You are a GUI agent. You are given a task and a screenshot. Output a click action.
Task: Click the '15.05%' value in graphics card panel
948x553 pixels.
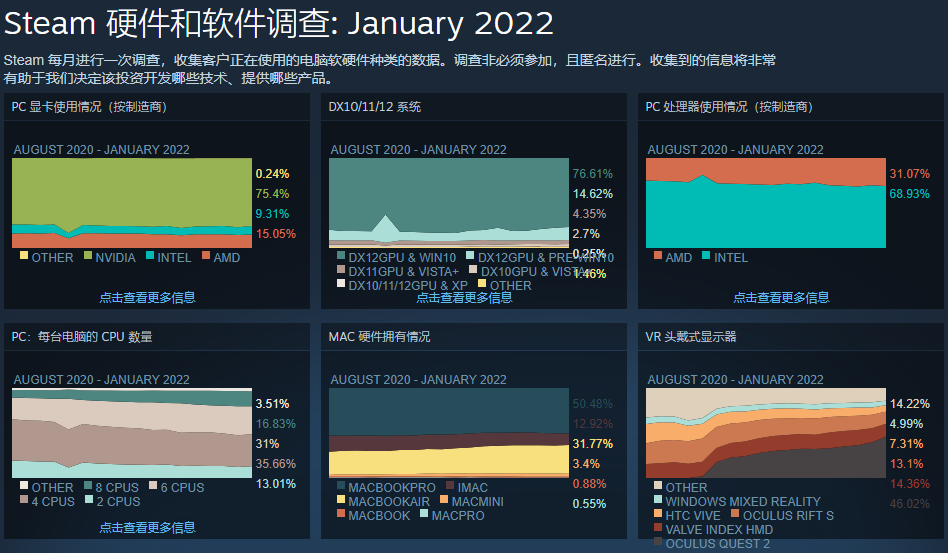click(x=276, y=233)
